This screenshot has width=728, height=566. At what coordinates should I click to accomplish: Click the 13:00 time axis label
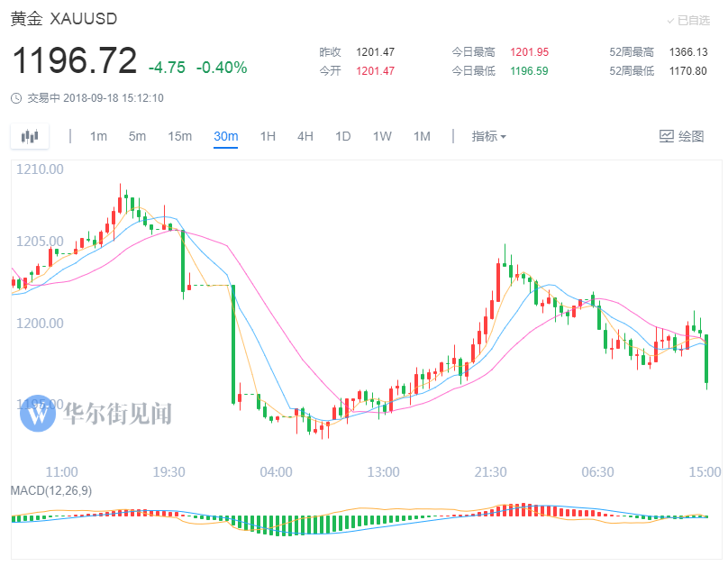click(384, 471)
